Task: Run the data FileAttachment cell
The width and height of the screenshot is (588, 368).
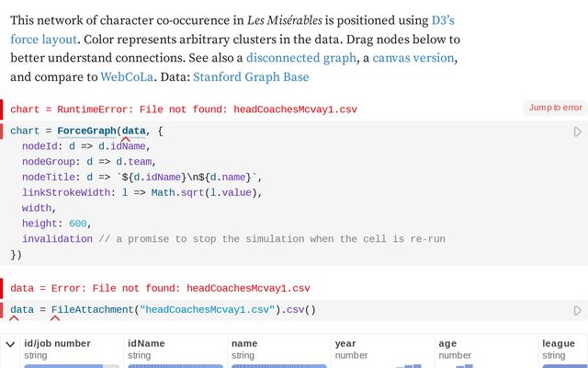Action: 577,311
